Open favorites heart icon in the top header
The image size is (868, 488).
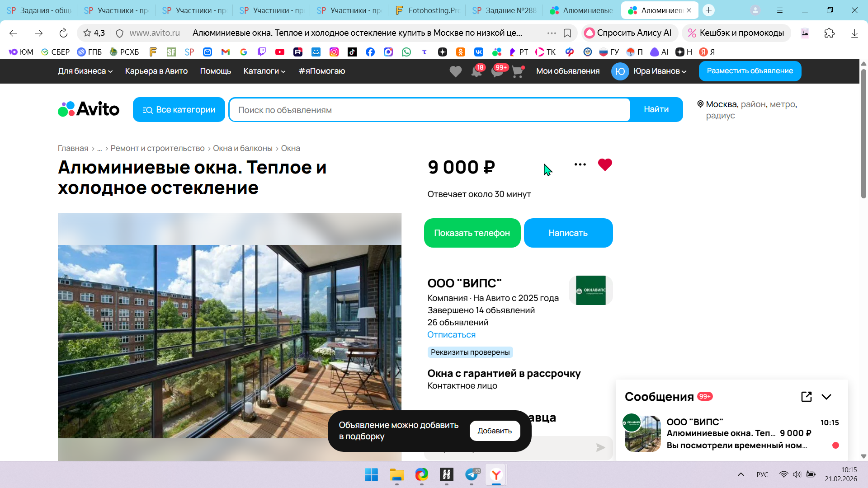pos(455,71)
